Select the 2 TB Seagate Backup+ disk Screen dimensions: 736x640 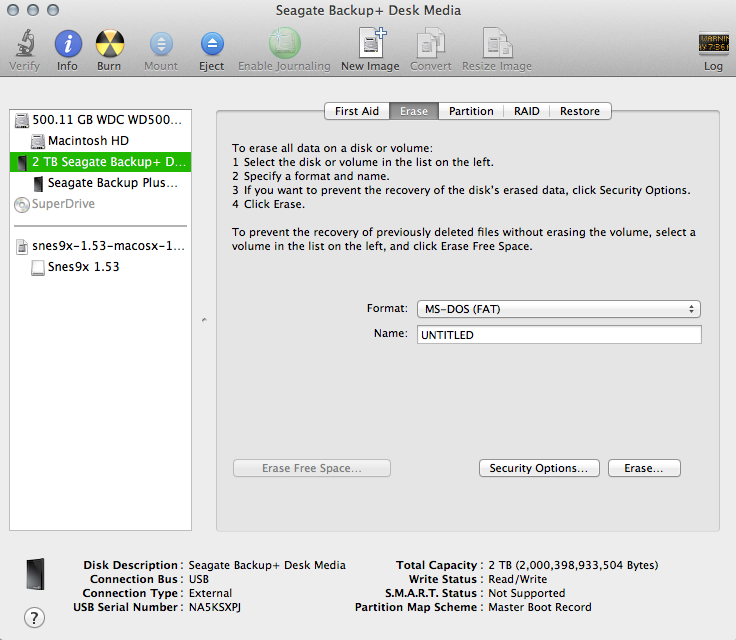[x=100, y=162]
